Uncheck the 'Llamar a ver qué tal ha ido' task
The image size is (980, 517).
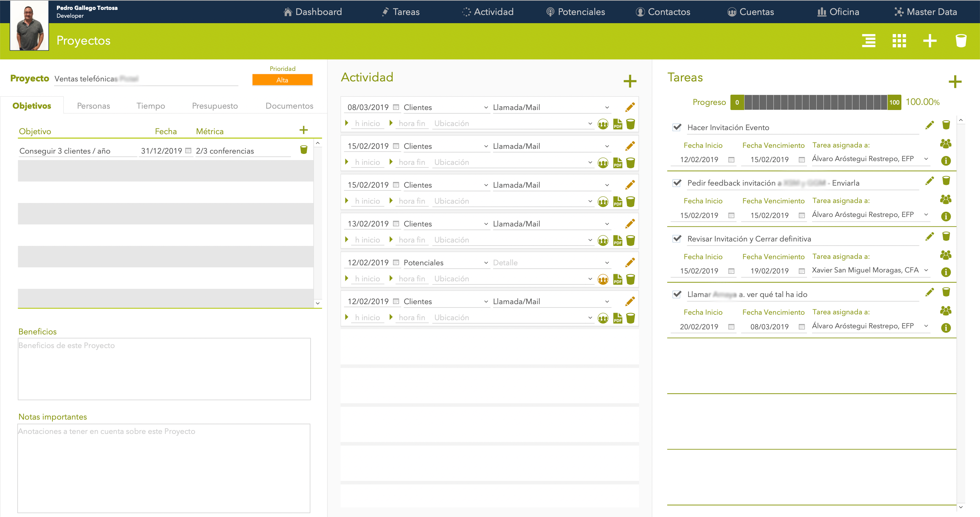coord(676,294)
